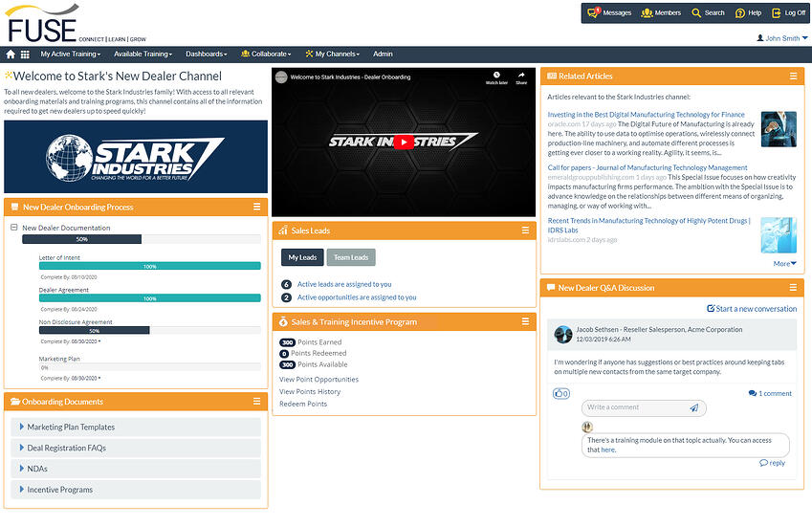The height and width of the screenshot is (526, 812).
Task: Open Onboarding Documents panel menu
Action: pyautogui.click(x=257, y=402)
